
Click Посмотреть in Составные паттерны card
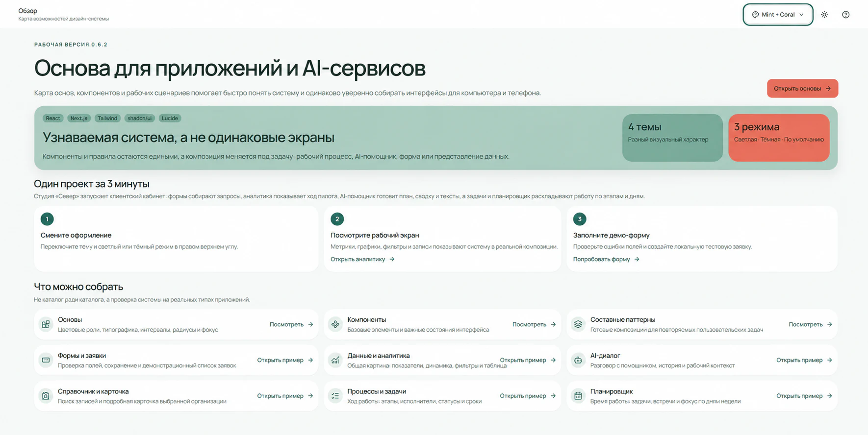pyautogui.click(x=810, y=324)
